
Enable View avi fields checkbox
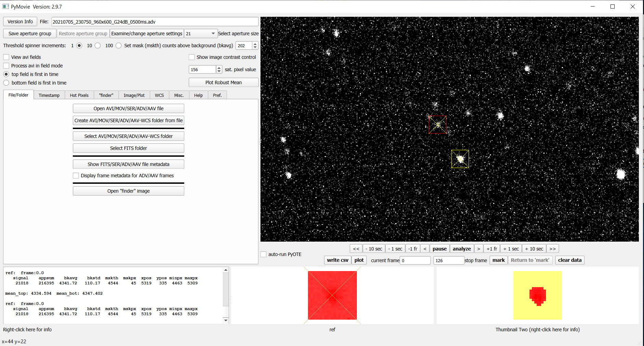point(6,57)
